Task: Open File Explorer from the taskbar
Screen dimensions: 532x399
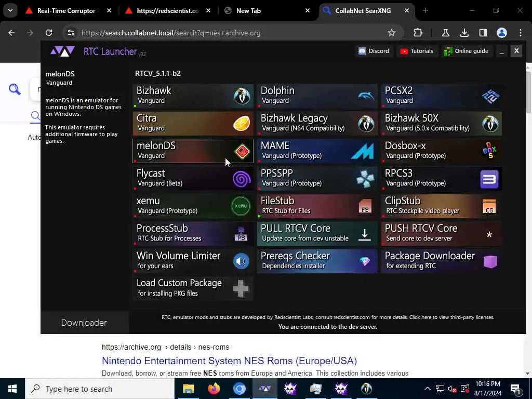Action: pos(188,389)
